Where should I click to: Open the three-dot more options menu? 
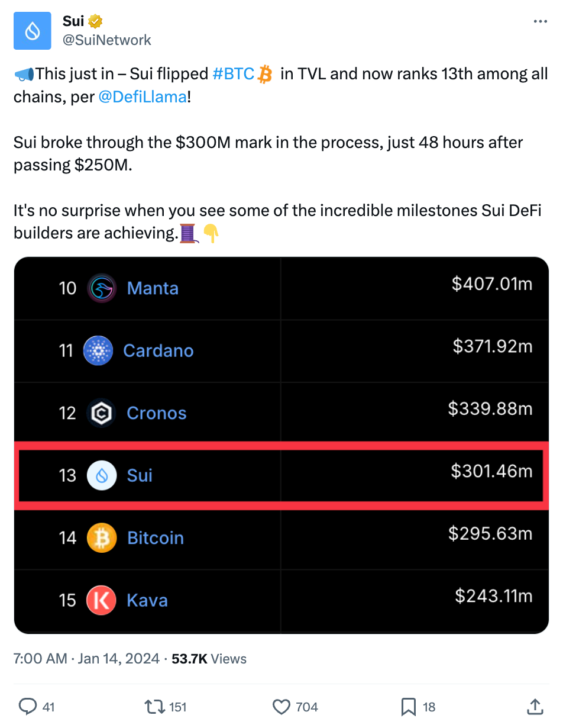coord(540,21)
